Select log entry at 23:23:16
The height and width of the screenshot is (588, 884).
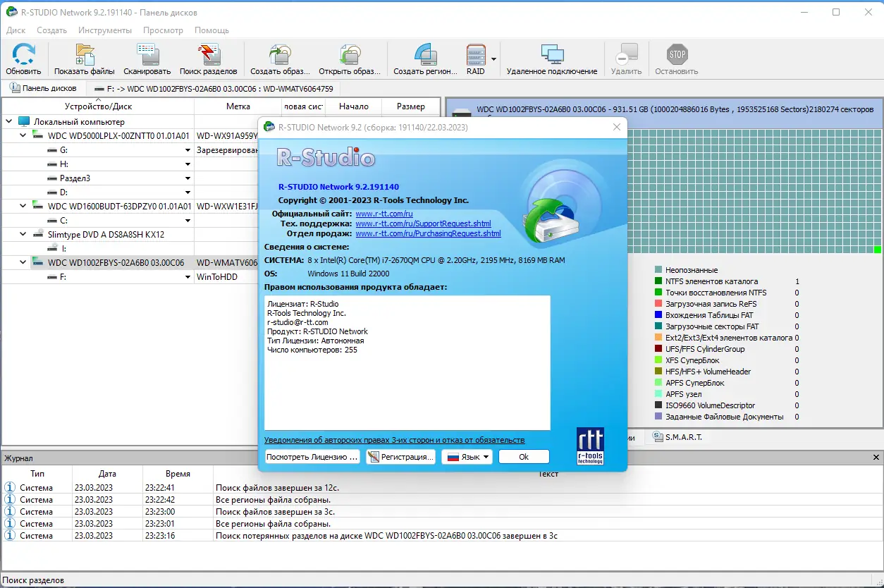(442, 536)
